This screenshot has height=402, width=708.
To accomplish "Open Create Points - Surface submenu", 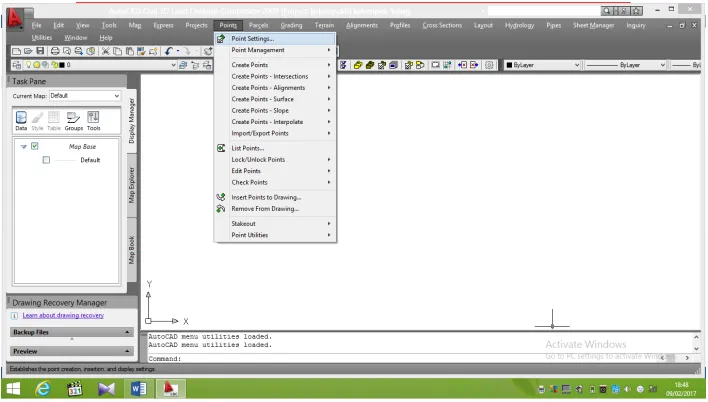I will click(x=275, y=99).
